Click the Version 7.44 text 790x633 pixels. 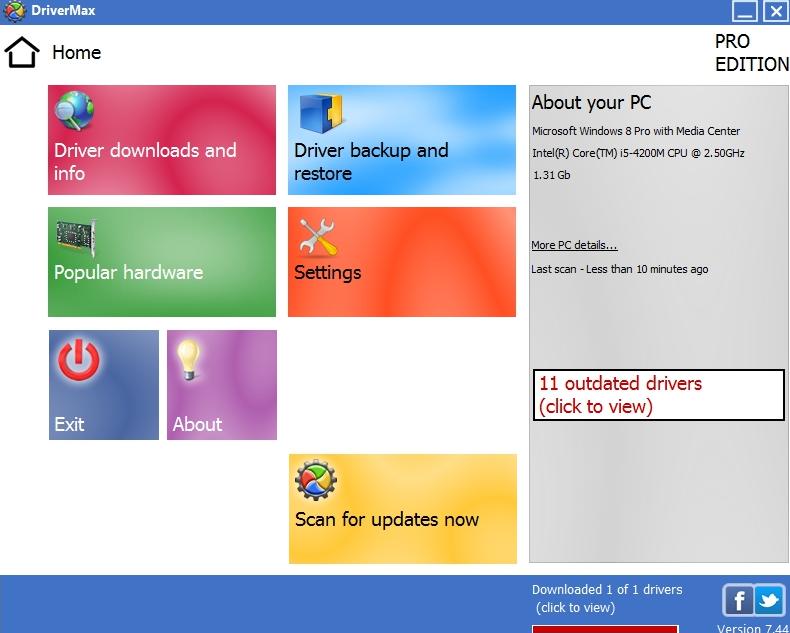(x=753, y=628)
